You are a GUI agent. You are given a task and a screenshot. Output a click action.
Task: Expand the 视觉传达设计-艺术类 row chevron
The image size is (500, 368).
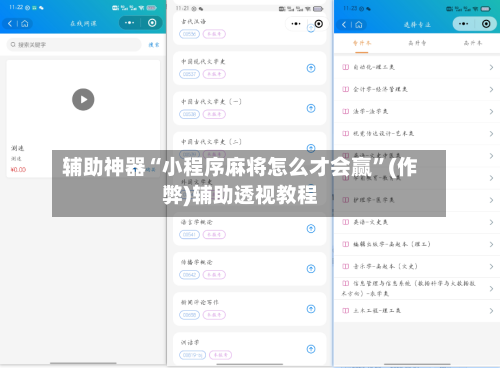pos(491,134)
